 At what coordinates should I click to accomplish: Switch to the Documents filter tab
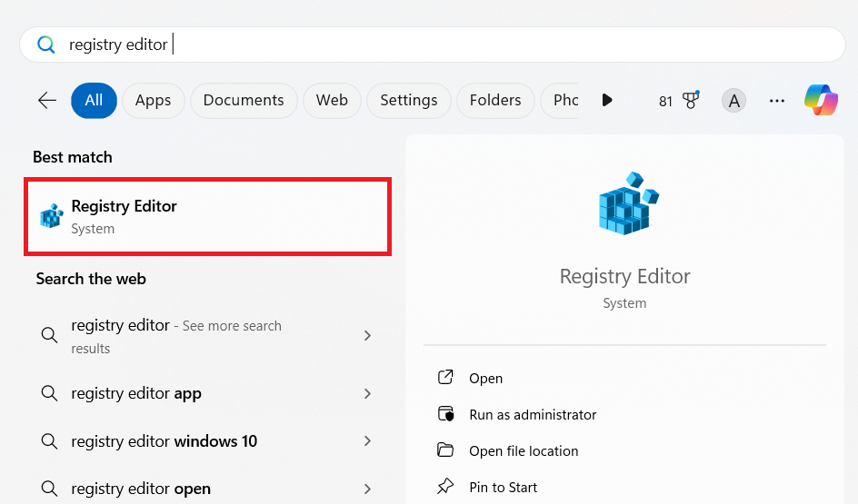point(244,101)
